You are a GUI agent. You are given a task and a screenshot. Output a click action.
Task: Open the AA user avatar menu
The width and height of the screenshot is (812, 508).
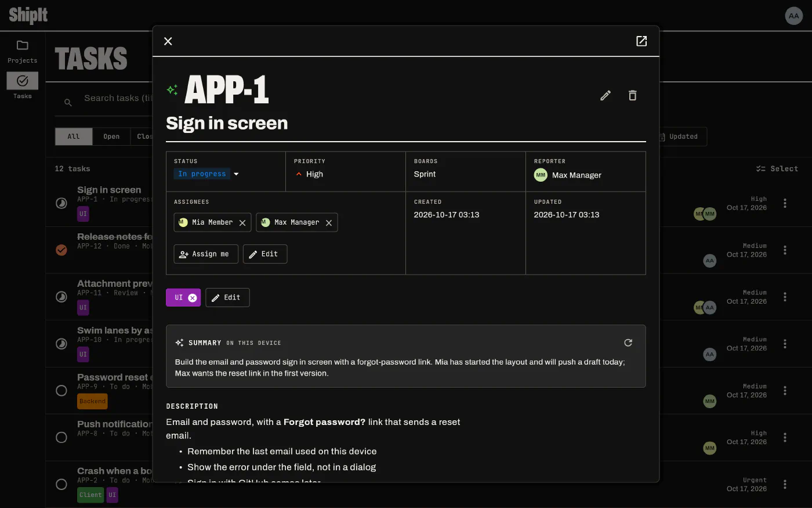tap(793, 16)
